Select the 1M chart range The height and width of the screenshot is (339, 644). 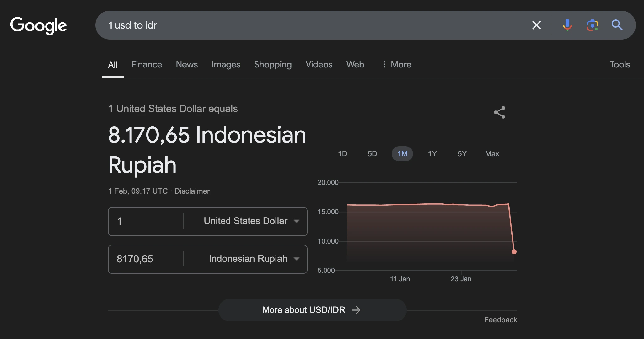(x=402, y=154)
